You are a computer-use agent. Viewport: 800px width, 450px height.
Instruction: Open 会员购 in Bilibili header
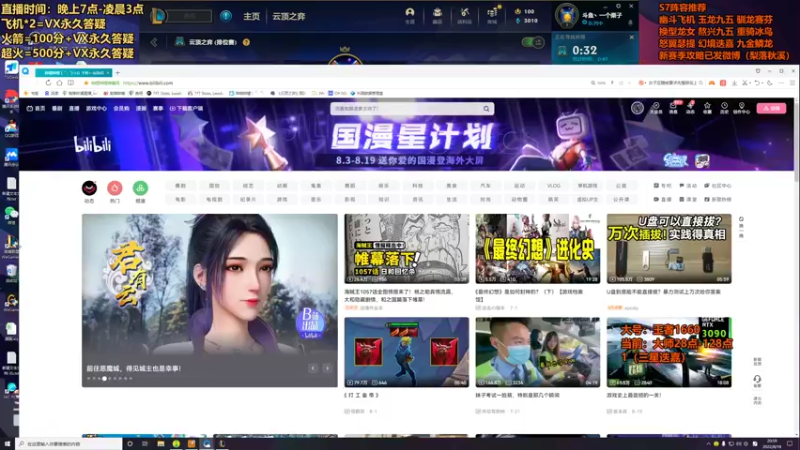(121, 108)
